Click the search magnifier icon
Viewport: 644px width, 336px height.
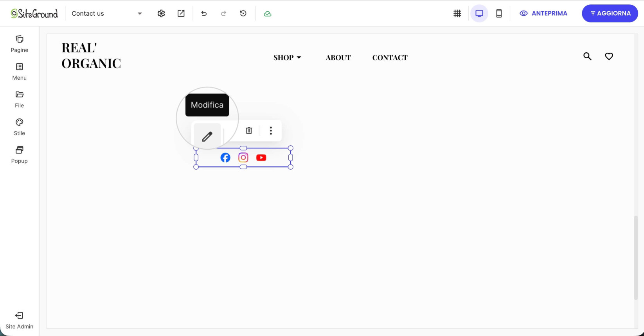pyautogui.click(x=587, y=56)
